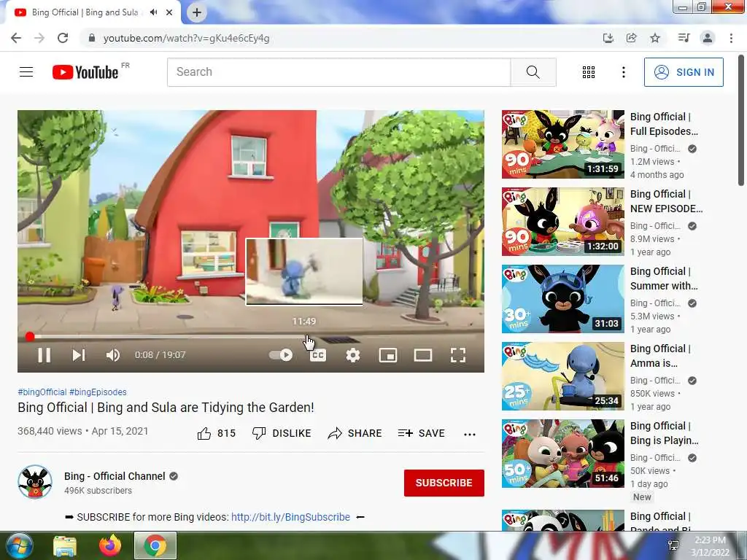Viewport: 747px width, 560px height.
Task: Click the 'Bing Official | Summer with' title
Action: [x=664, y=278]
